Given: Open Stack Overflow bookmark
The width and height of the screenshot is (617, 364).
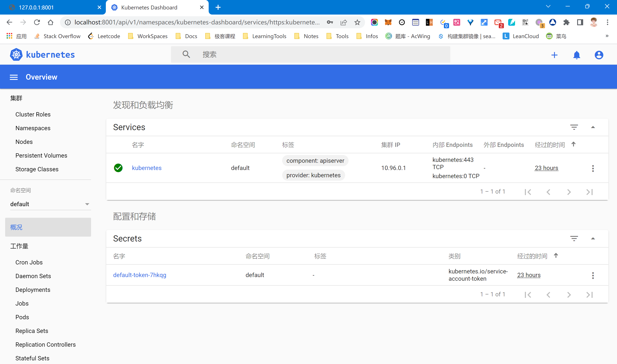Looking at the screenshot, I should coord(58,36).
